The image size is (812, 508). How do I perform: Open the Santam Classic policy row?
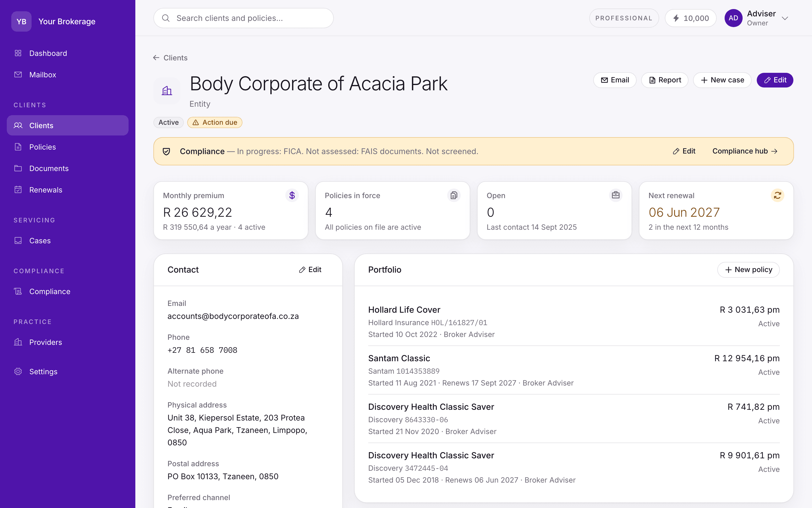coord(574,370)
